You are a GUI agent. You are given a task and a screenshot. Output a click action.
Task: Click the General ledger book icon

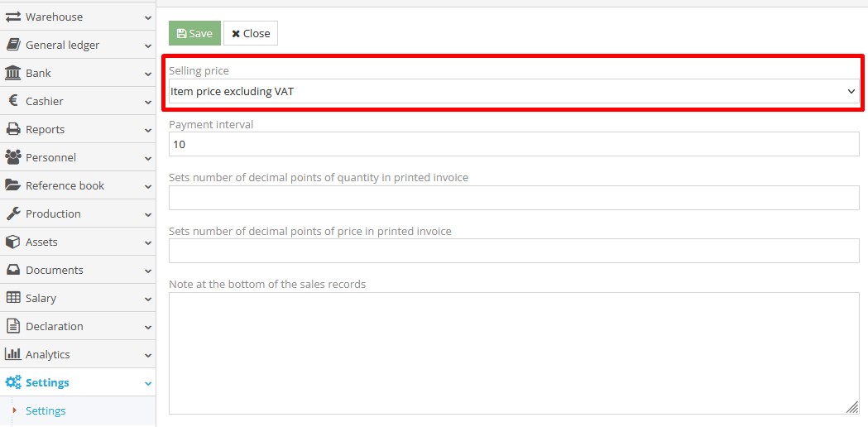pos(13,45)
